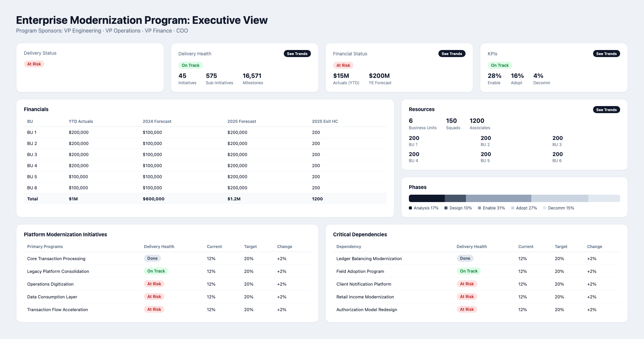This screenshot has height=339, width=644.
Task: Select Ledger Balancing Modernization dependency
Action: pyautogui.click(x=477, y=258)
